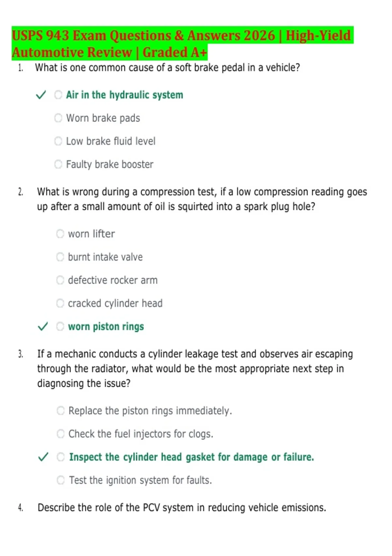The width and height of the screenshot is (392, 556).
Task: Choose 'Low brake fluid level' radio button
Action: coord(58,141)
